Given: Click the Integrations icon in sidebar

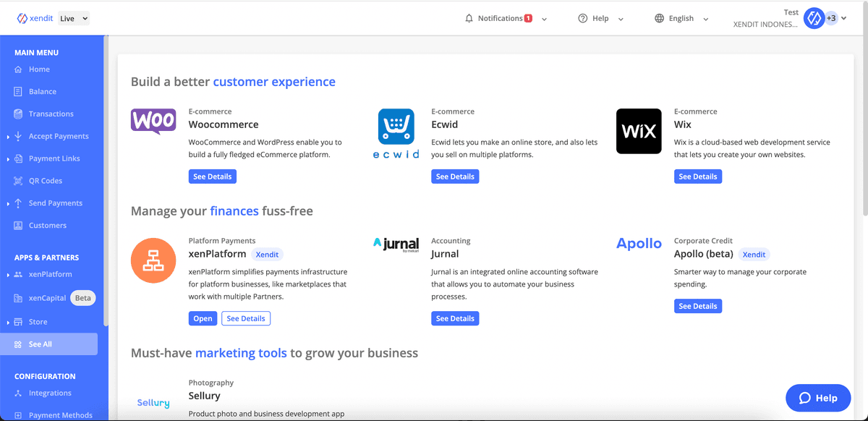Looking at the screenshot, I should point(18,394).
